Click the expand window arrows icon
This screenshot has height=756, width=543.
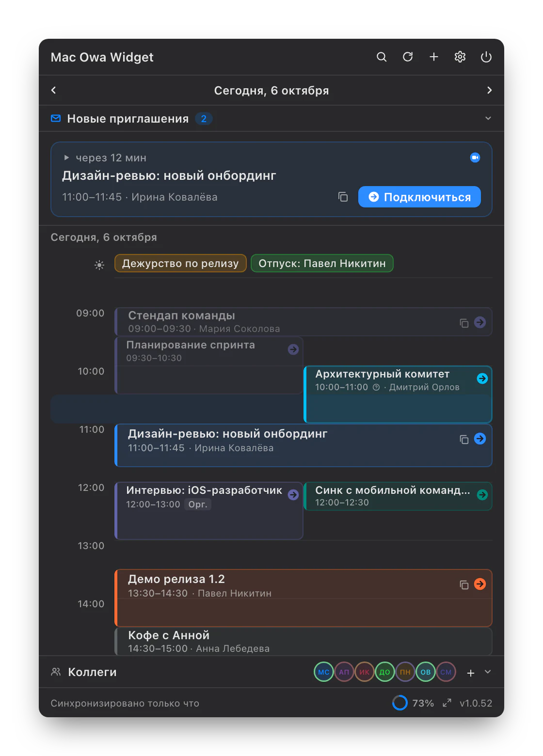(x=447, y=703)
